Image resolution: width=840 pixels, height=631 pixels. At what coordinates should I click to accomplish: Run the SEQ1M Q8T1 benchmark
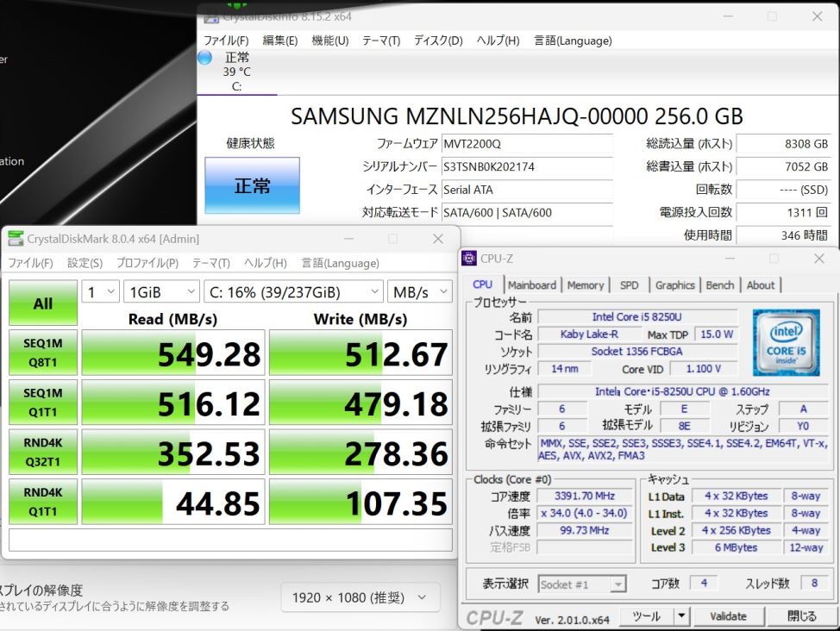click(43, 353)
